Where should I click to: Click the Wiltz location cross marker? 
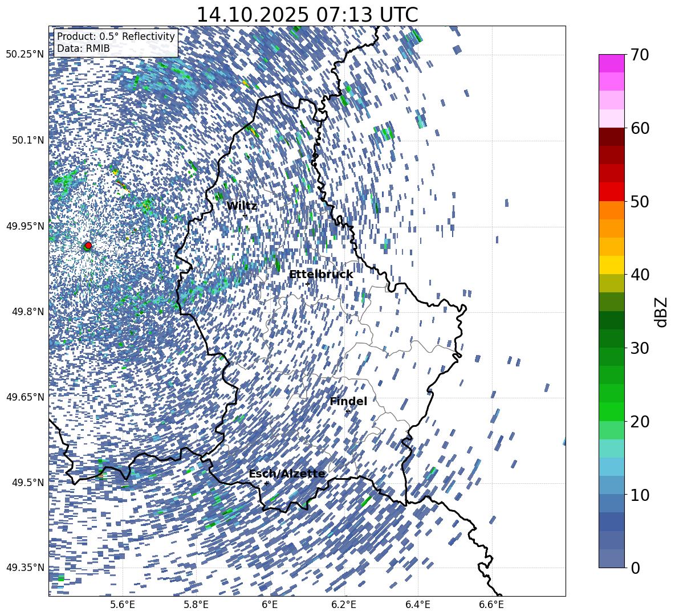pos(245,216)
